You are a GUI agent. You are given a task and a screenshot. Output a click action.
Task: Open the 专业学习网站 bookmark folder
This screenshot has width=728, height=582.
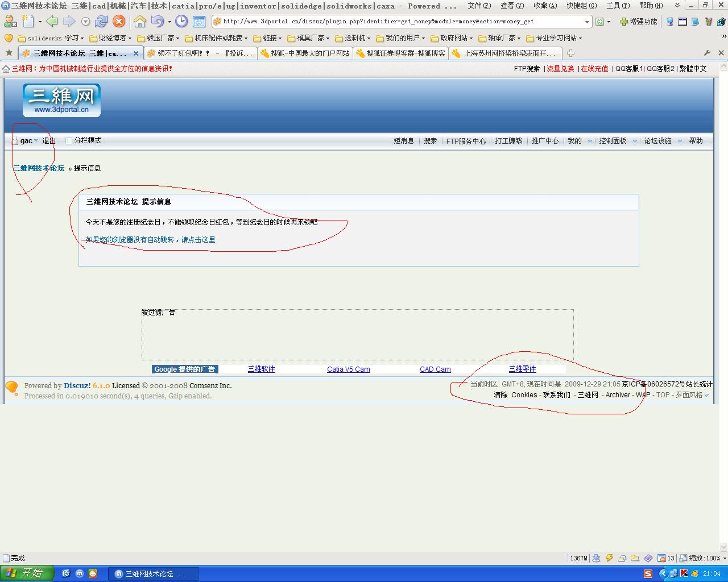coord(553,38)
